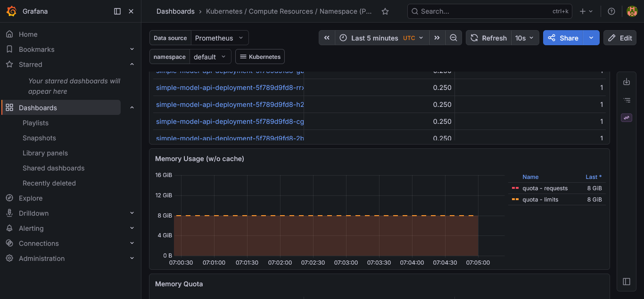Open the Kubernetes dashboard links menu
The image size is (644, 299).
coord(260,57)
